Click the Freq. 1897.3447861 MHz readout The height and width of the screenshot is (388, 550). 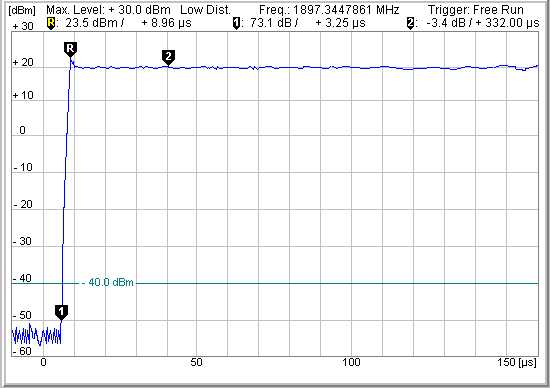pyautogui.click(x=329, y=9)
